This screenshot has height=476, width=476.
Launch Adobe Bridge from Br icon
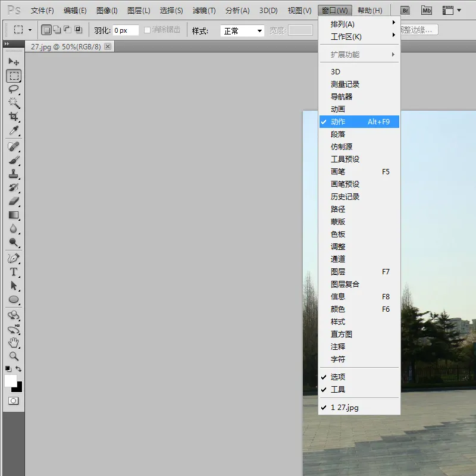coord(405,11)
